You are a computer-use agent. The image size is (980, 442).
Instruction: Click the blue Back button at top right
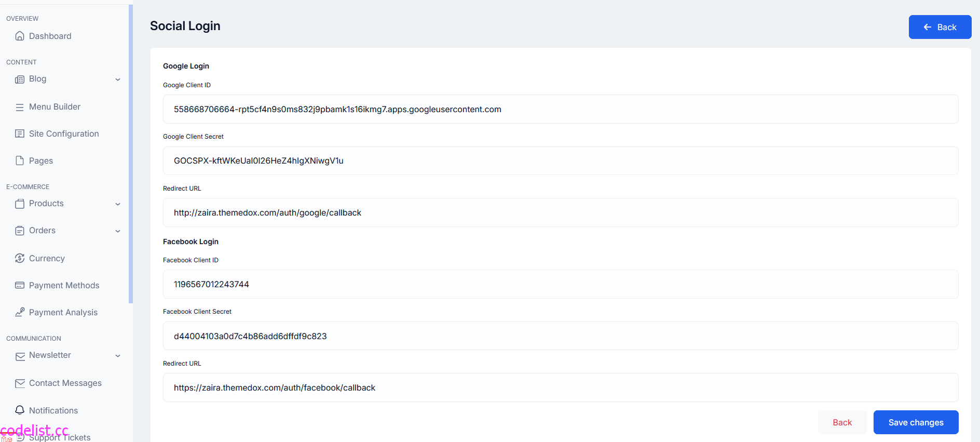(x=940, y=27)
